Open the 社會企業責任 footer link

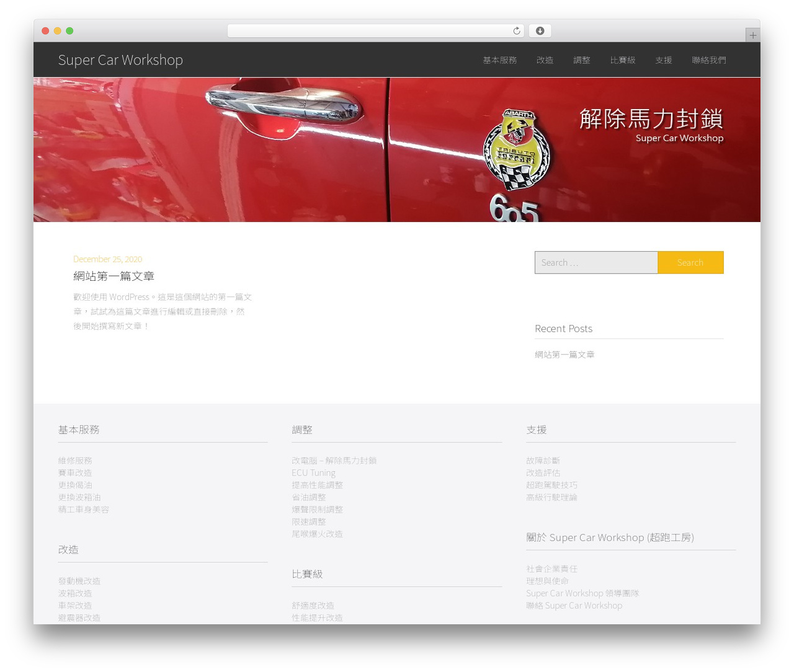point(552,568)
